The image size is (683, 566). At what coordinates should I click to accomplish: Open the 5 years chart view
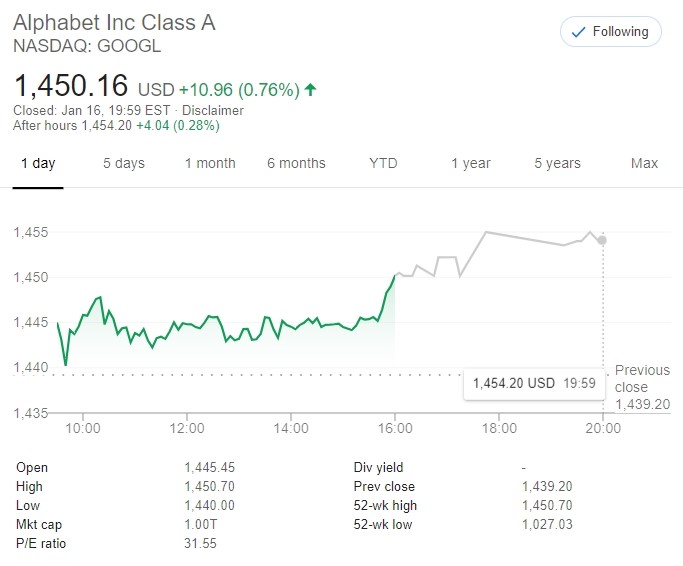coord(558,163)
